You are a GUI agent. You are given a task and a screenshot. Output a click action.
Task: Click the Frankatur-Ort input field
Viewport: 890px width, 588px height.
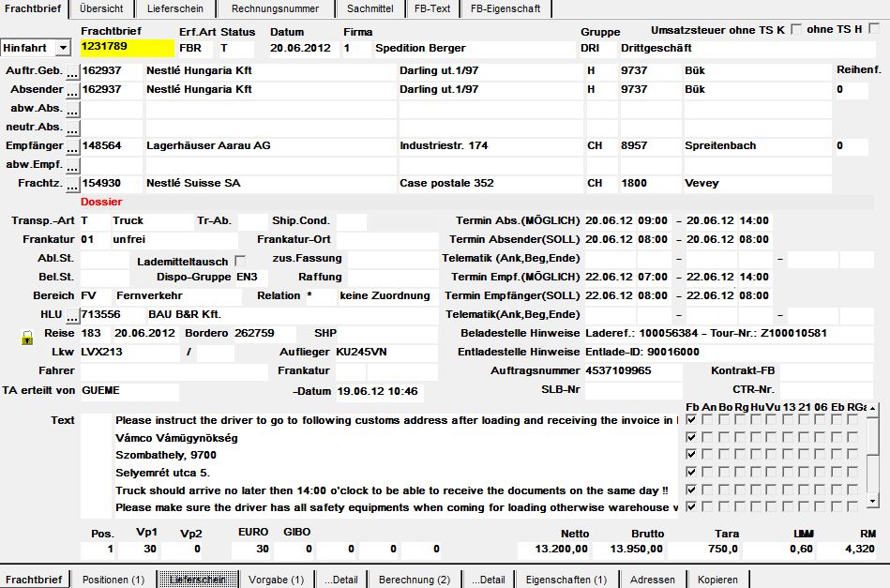coord(387,240)
